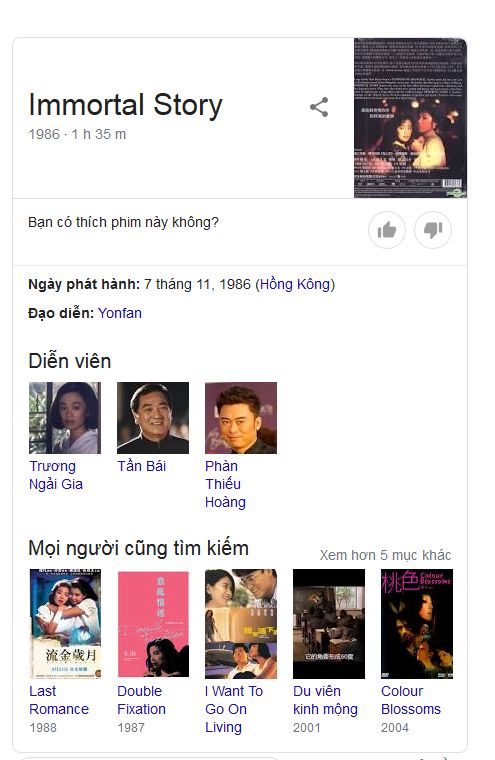Expand Xem hơn 5 mục khác

[385, 555]
